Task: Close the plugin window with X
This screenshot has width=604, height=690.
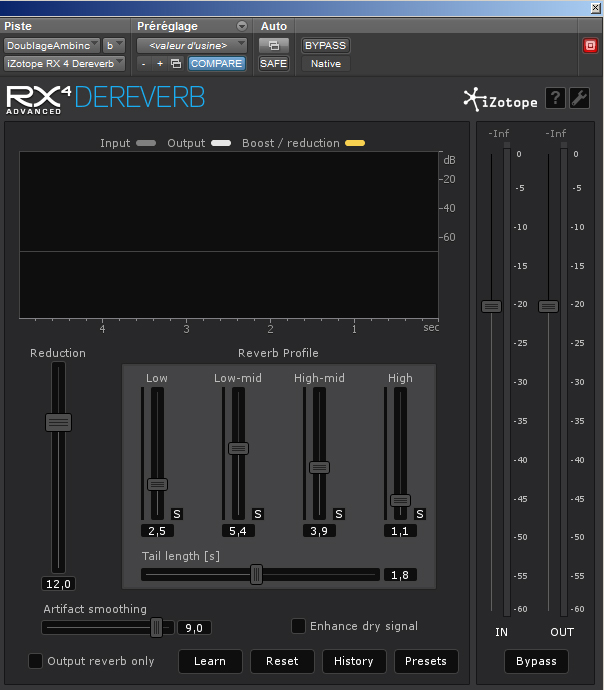Action: [595, 7]
